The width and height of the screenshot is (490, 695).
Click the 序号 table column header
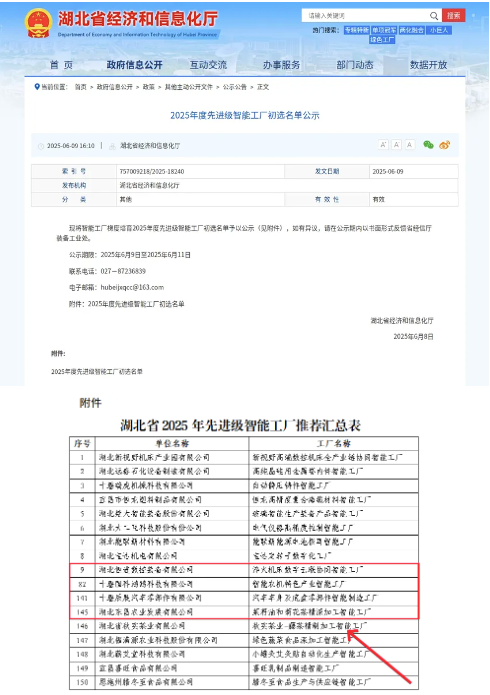[x=82, y=444]
